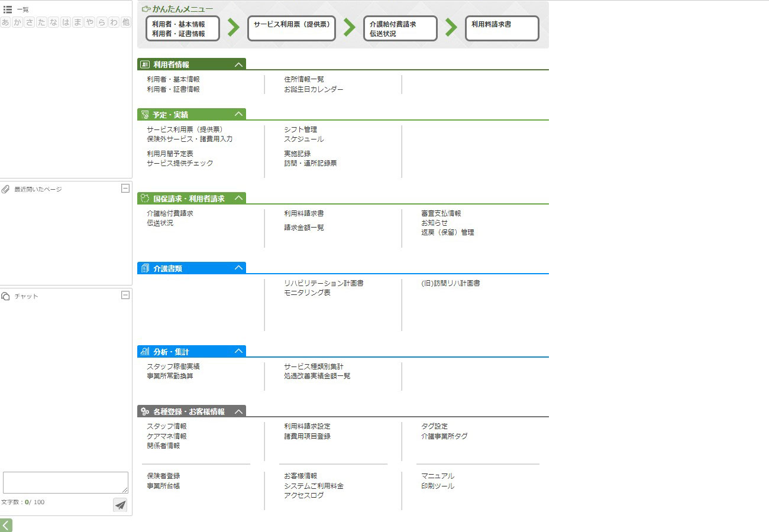Click the chat message text box

point(65,482)
